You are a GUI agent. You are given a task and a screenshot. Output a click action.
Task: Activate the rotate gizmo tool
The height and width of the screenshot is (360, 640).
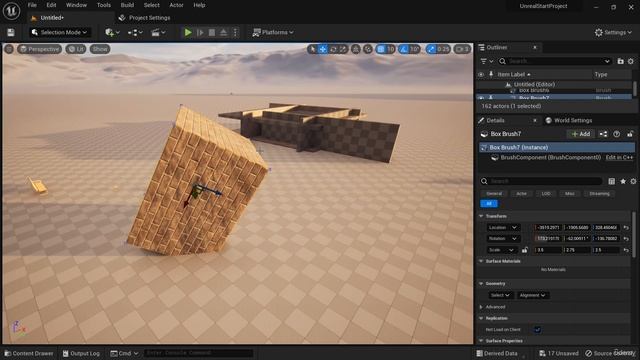[x=333, y=49]
